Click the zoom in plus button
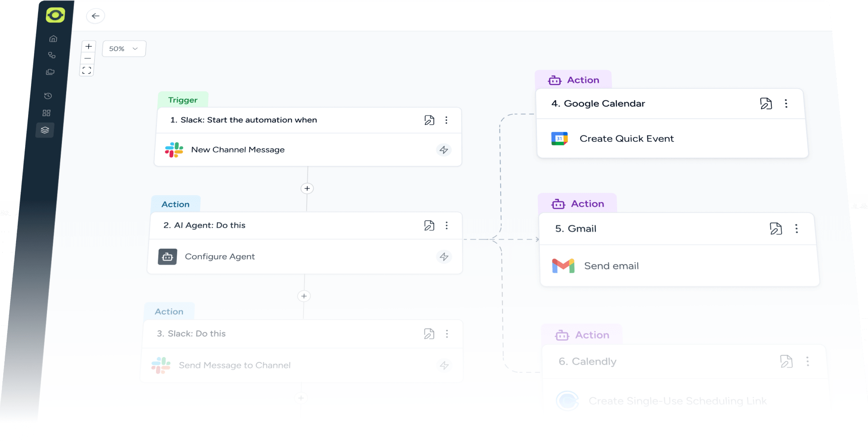The width and height of the screenshot is (868, 443). pos(89,47)
